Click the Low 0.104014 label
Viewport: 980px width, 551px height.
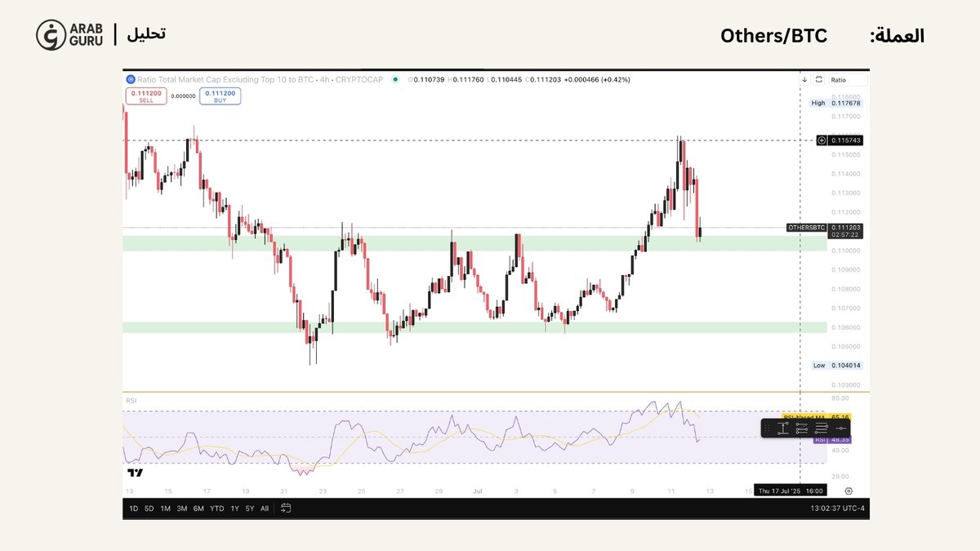tap(836, 366)
